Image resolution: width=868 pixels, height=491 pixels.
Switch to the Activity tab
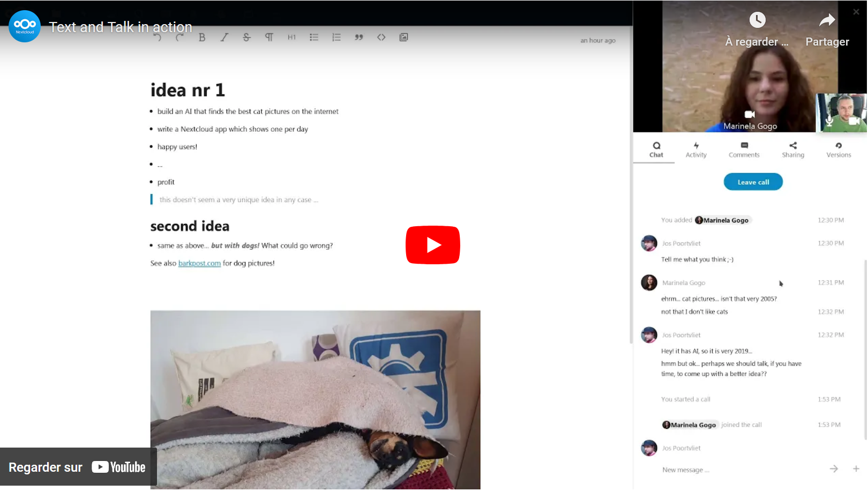click(696, 150)
